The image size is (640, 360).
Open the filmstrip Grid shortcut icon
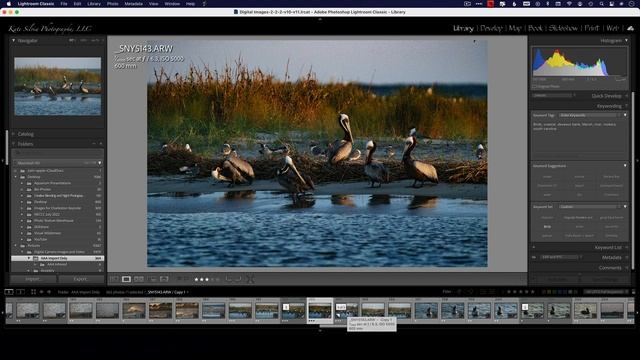click(33, 292)
